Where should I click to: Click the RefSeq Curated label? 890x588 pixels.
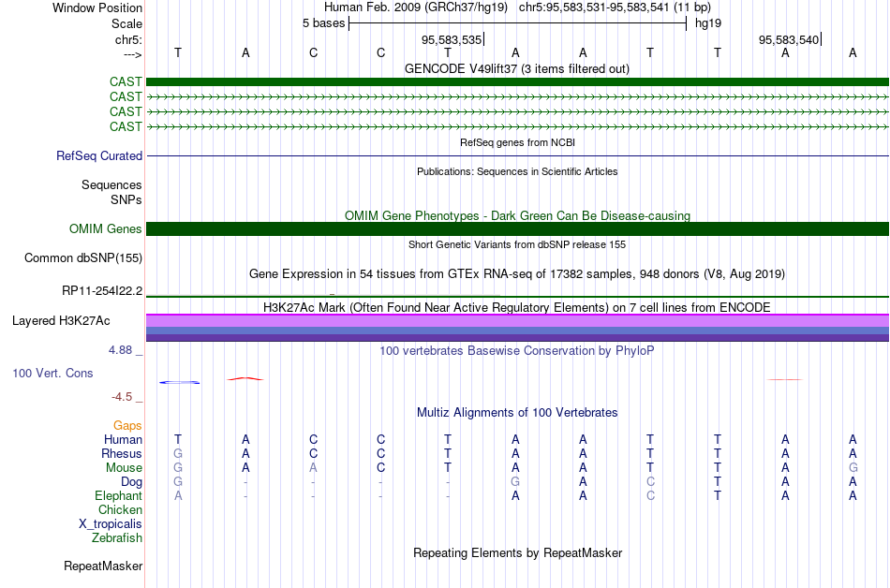98,155
